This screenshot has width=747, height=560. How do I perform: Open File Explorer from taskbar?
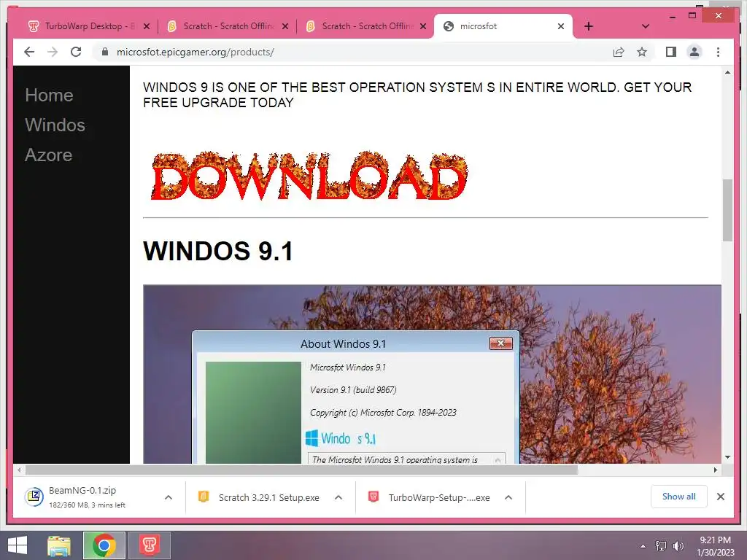coord(59,545)
